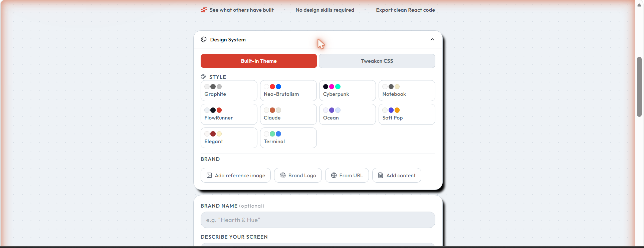
Task: Click the globe icon in From URL
Action: tap(334, 175)
